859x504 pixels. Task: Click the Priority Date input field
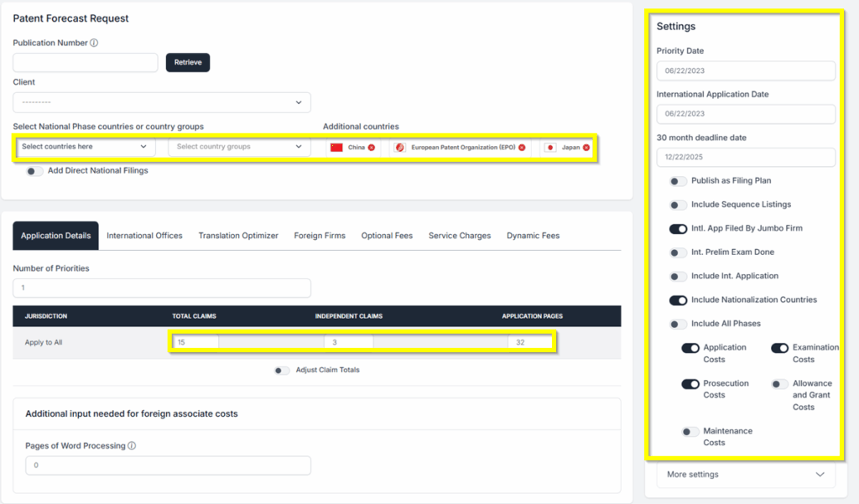point(745,70)
